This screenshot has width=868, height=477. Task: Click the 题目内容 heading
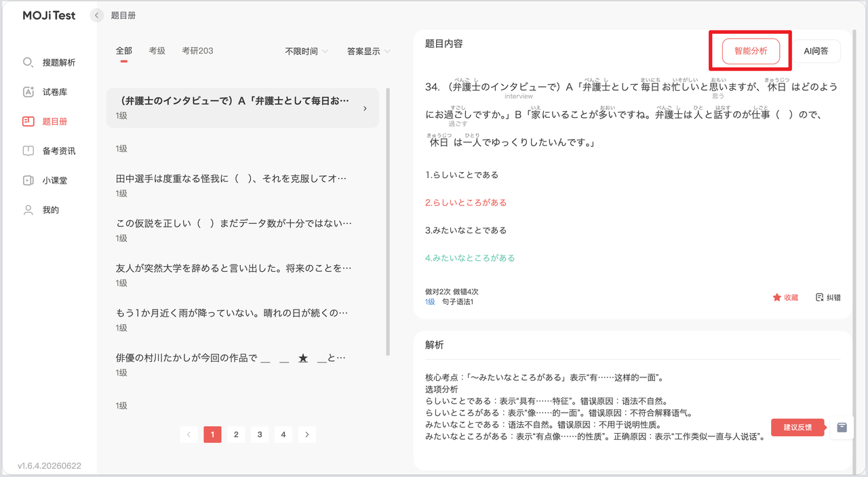(443, 43)
